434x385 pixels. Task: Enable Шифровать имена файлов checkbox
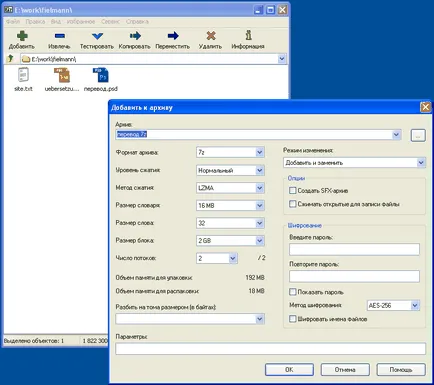click(x=292, y=319)
